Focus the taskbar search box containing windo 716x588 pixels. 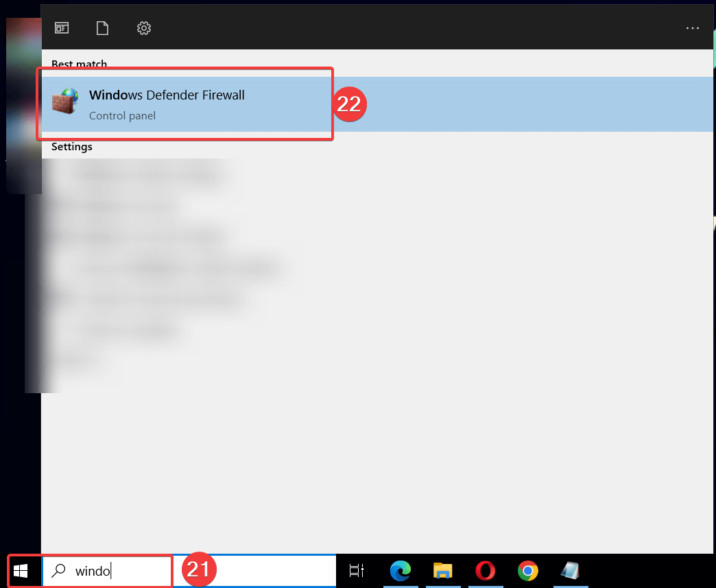[189, 571]
